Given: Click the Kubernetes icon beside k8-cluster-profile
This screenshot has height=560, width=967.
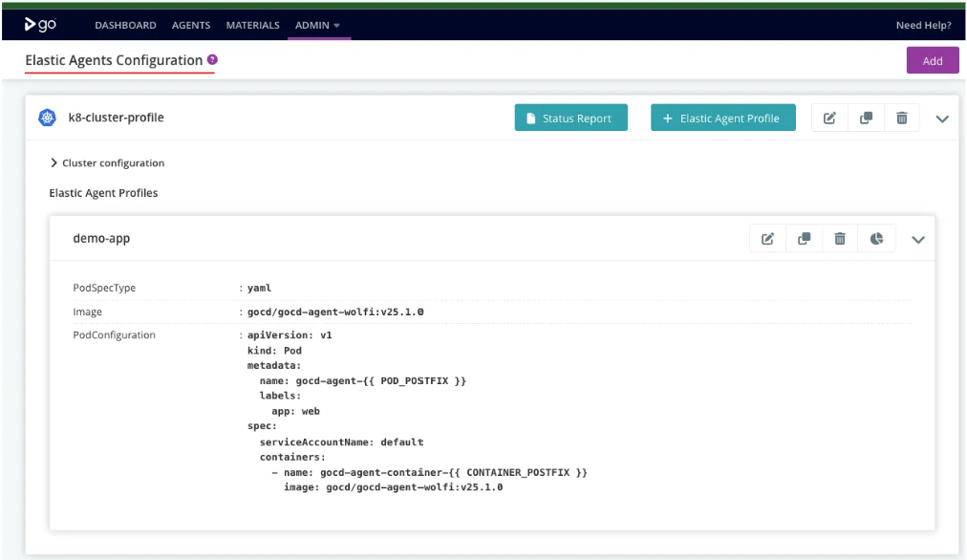Looking at the screenshot, I should [48, 118].
